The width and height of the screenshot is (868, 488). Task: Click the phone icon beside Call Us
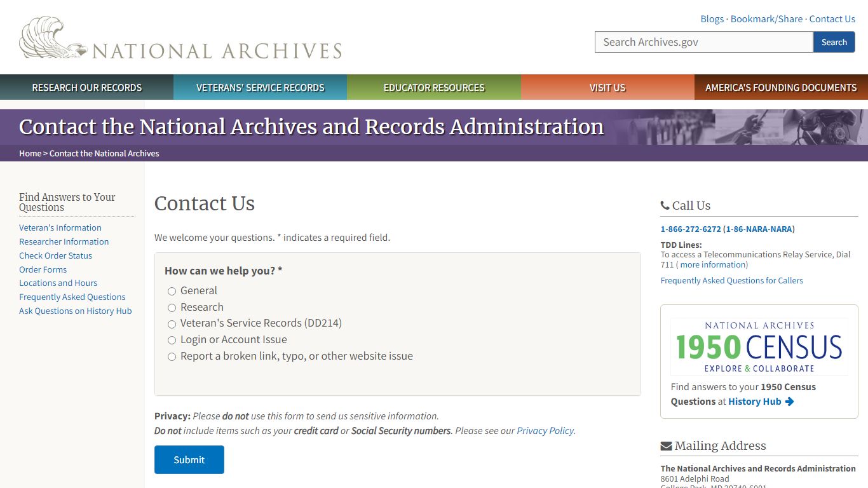pos(665,205)
